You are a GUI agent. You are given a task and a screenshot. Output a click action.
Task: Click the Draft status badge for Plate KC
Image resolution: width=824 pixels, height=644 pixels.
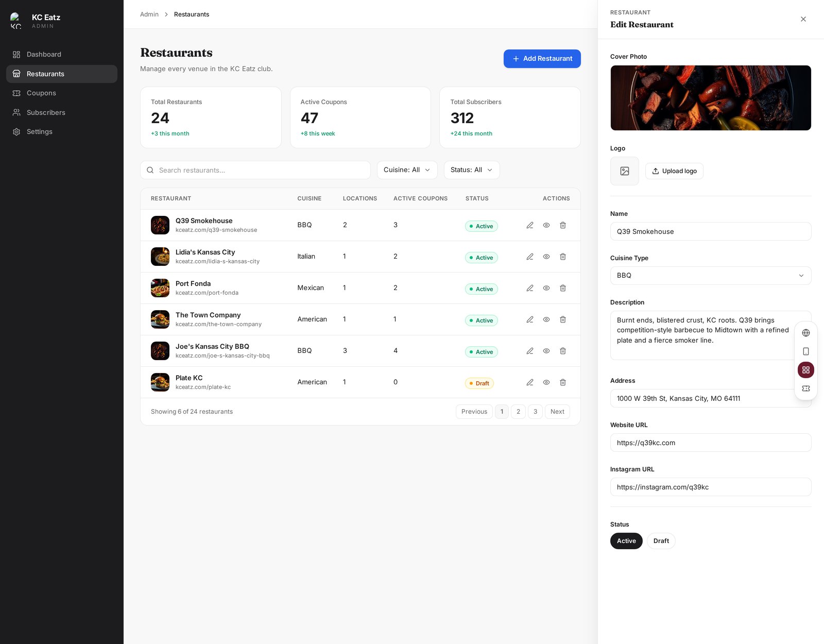(479, 383)
